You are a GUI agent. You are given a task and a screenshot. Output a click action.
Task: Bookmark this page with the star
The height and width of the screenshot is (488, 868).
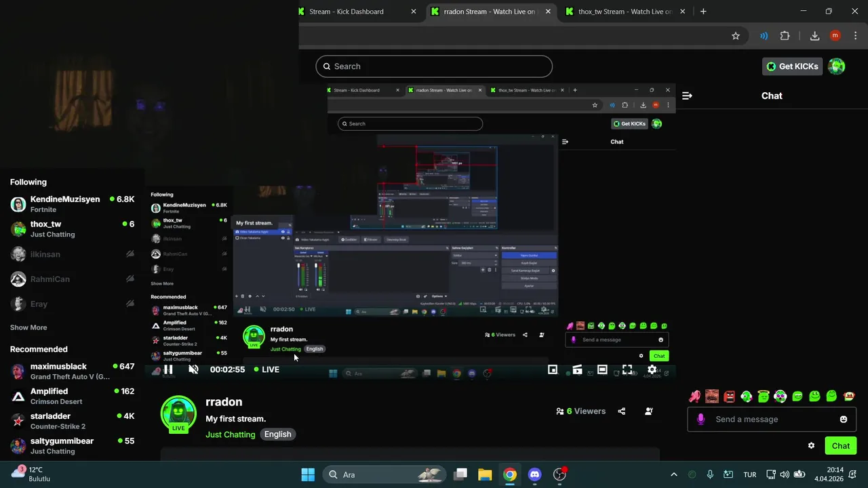coord(736,36)
